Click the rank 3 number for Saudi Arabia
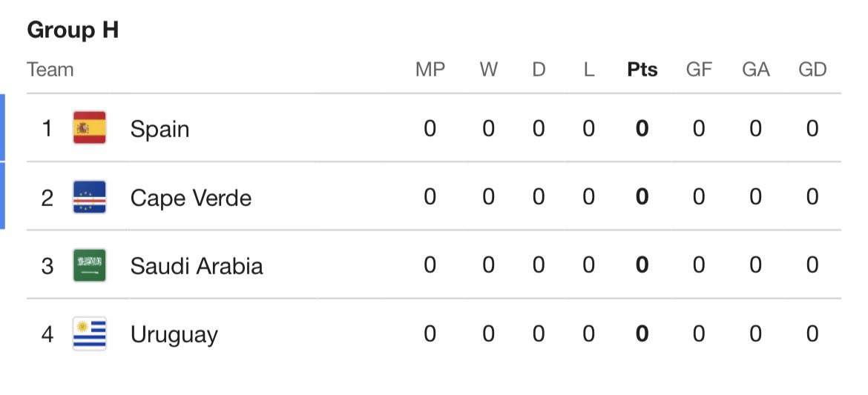 (x=47, y=265)
